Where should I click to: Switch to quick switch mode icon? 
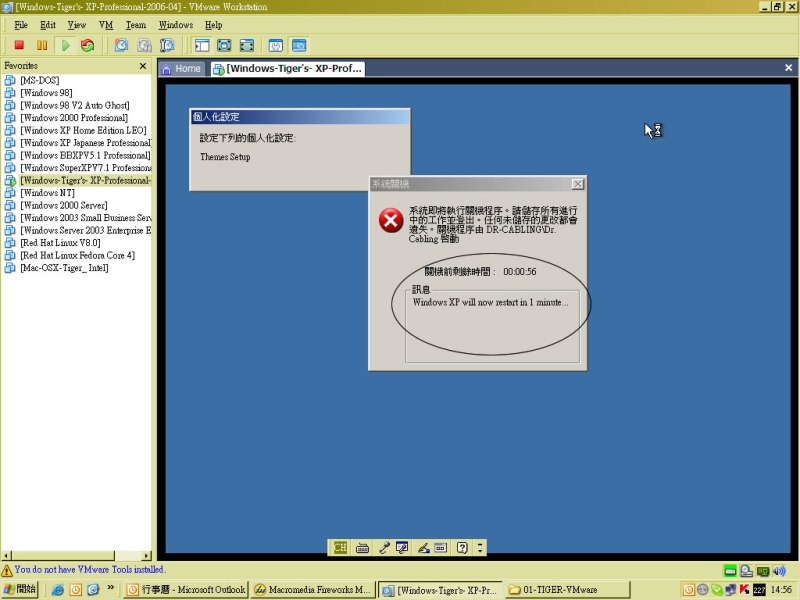tap(247, 45)
